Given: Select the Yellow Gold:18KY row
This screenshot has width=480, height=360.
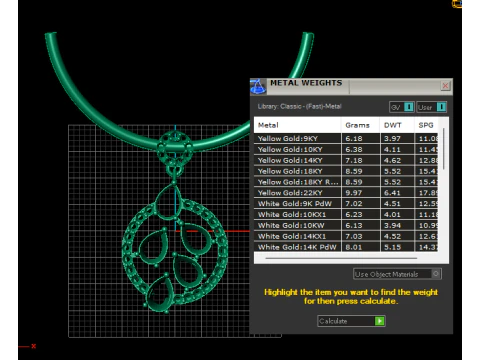Looking at the screenshot, I should pyautogui.click(x=346, y=171).
